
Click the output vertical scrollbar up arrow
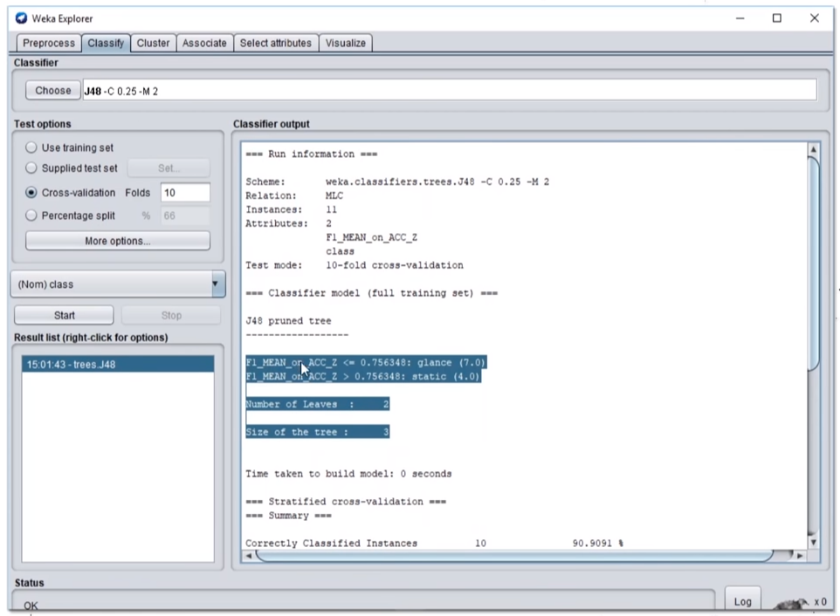[813, 149]
